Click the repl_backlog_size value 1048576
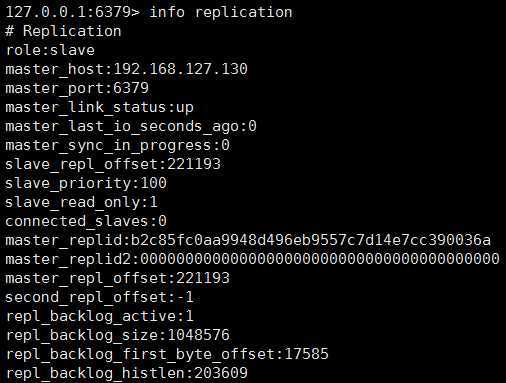The width and height of the screenshot is (506, 383). (198, 335)
